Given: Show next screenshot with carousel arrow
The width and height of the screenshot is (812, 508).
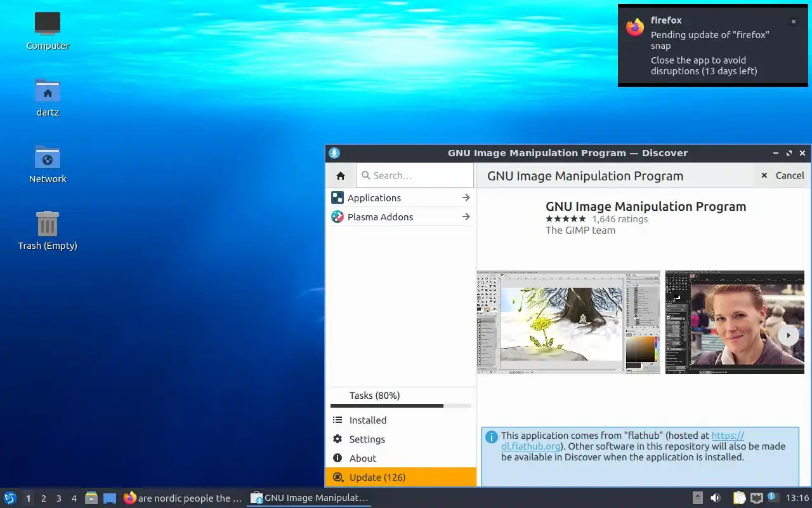Looking at the screenshot, I should click(788, 335).
